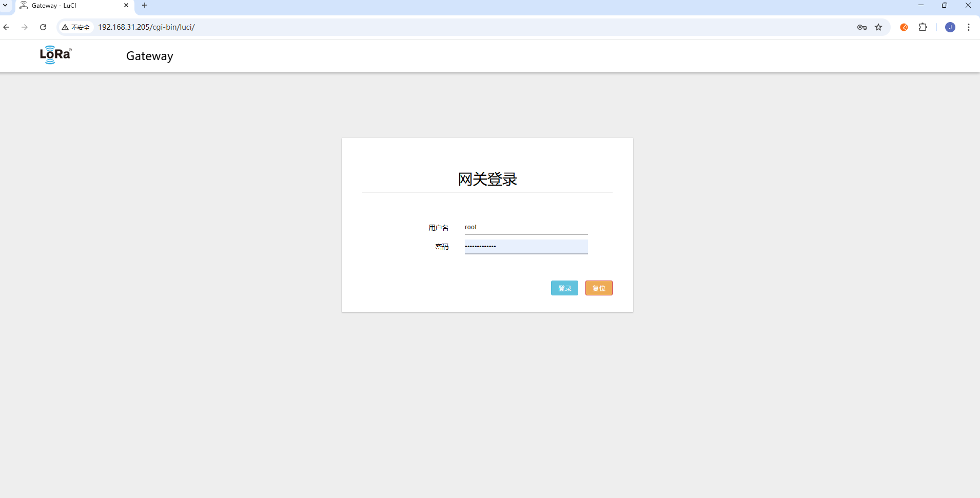The height and width of the screenshot is (498, 980).
Task: Open the Chrome profile avatar
Action: click(950, 27)
